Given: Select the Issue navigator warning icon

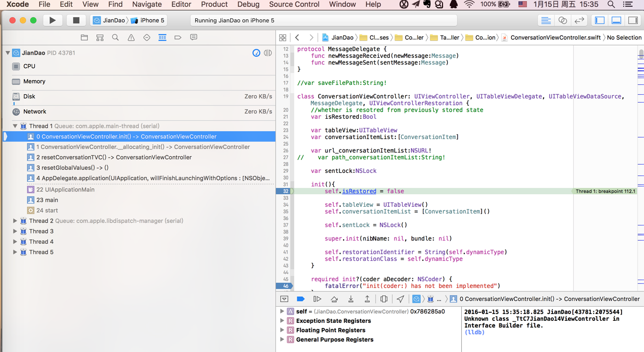Looking at the screenshot, I should pos(131,37).
